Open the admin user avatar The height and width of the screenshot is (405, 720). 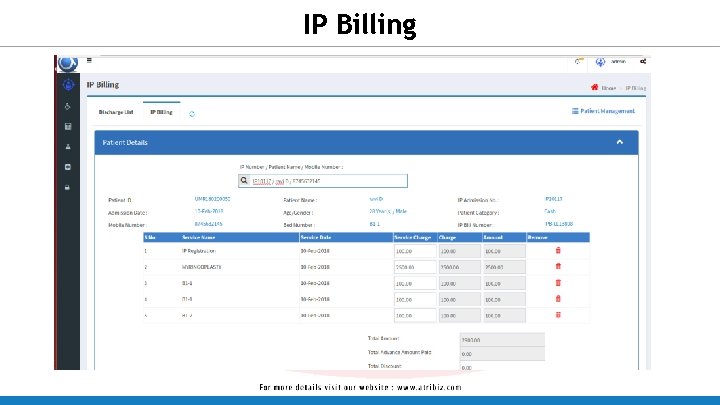point(600,62)
